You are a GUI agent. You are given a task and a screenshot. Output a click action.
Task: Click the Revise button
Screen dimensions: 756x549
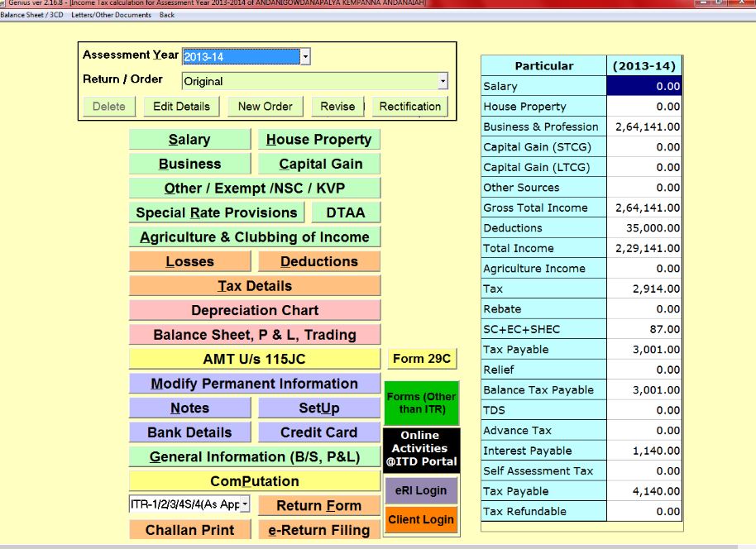337,107
